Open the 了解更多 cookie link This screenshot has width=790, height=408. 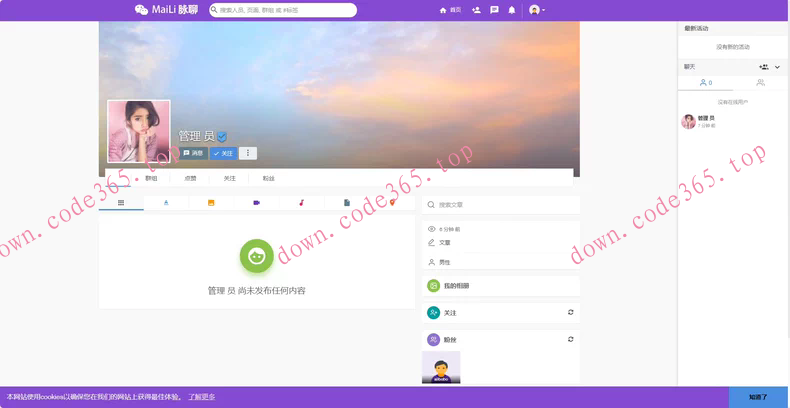pos(202,397)
